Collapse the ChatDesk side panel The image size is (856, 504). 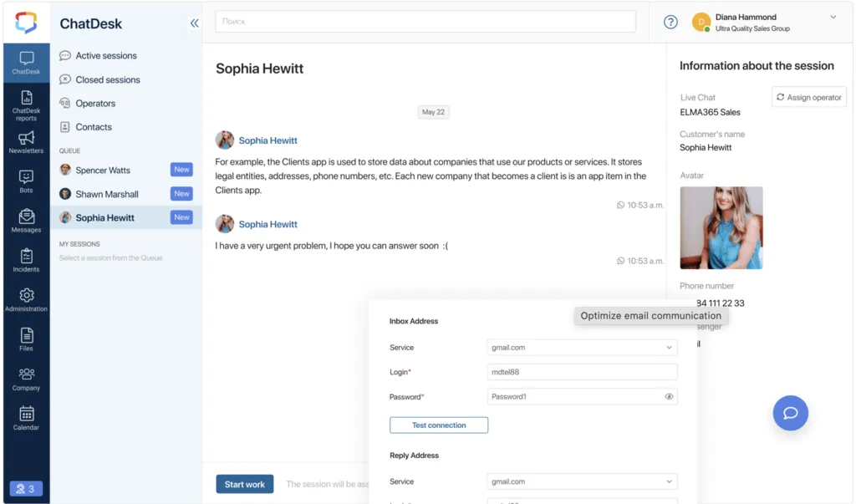(x=195, y=23)
